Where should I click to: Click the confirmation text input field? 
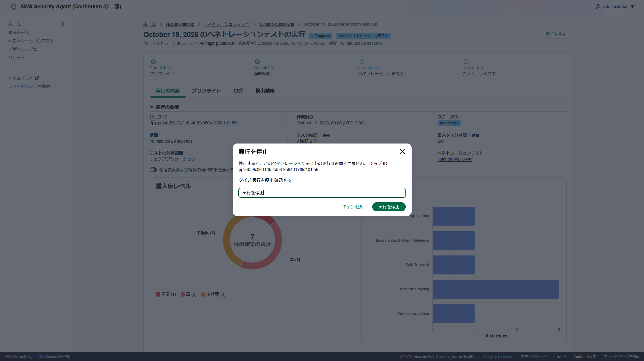coord(322,193)
